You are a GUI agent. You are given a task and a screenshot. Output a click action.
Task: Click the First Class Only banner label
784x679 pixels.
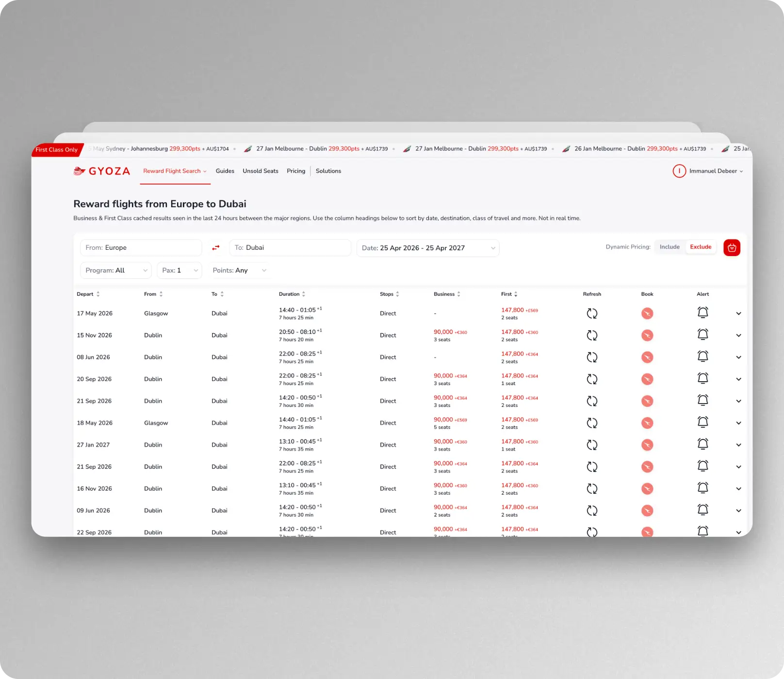pos(57,150)
